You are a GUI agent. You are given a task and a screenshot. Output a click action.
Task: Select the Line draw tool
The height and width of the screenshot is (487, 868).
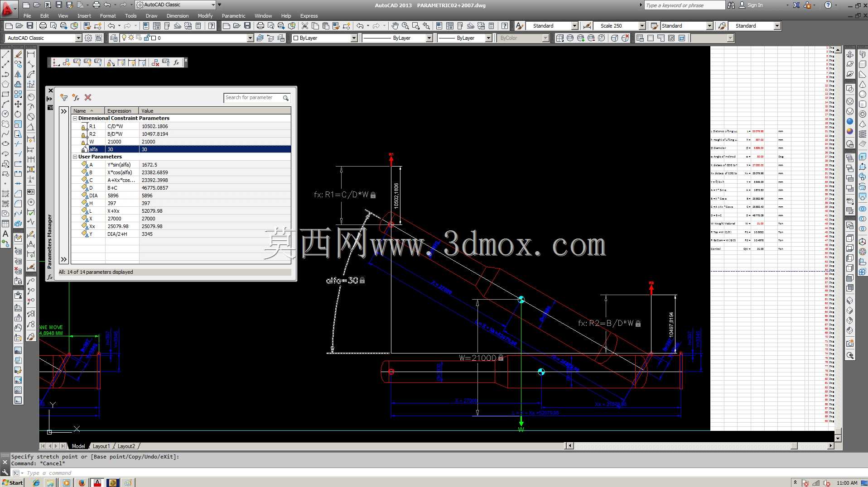tap(5, 54)
